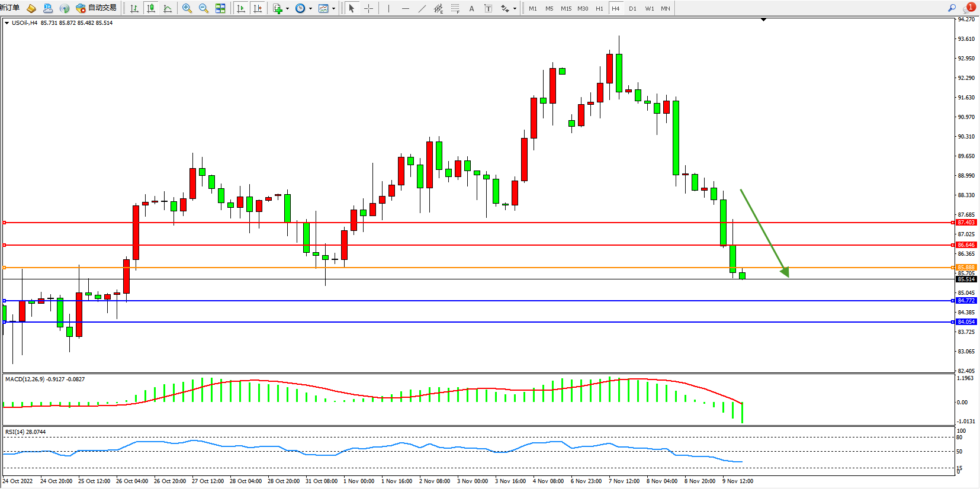This screenshot has height=489, width=980.
Task: Open the notifications chat bubble
Action: (968, 8)
